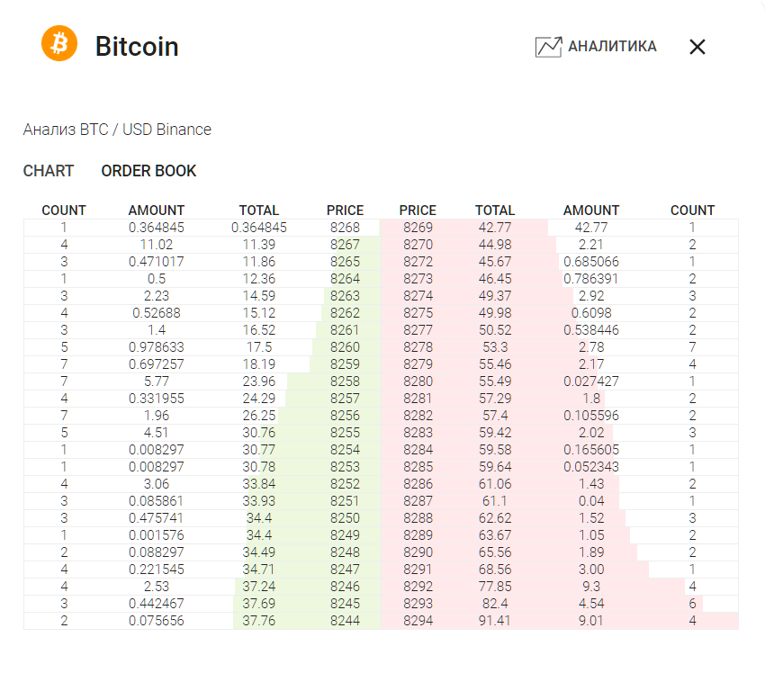Image resolution: width=765 pixels, height=700 pixels.
Task: Click the bid-side COUNT column header
Action: pos(64,211)
